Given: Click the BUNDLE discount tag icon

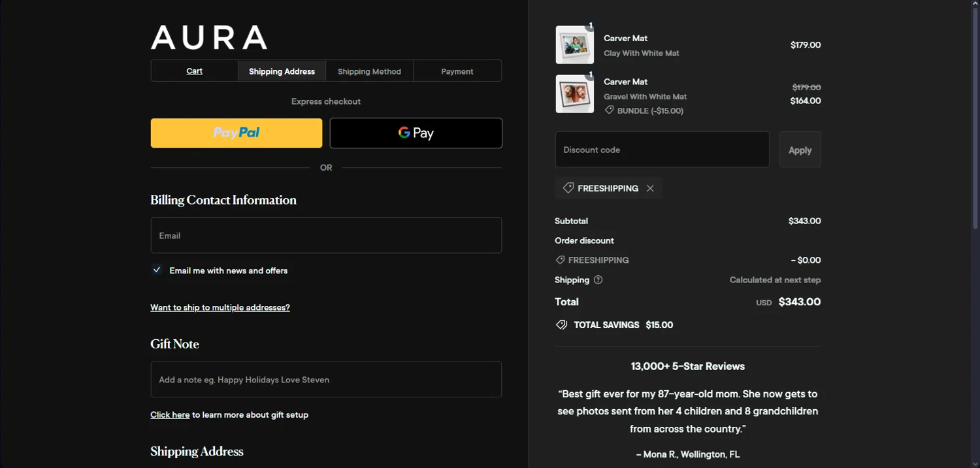Looking at the screenshot, I should 609,110.
